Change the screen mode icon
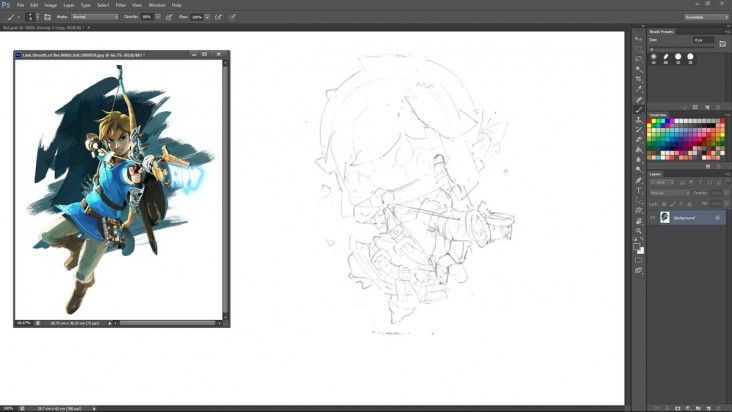This screenshot has width=732, height=412. point(639,270)
